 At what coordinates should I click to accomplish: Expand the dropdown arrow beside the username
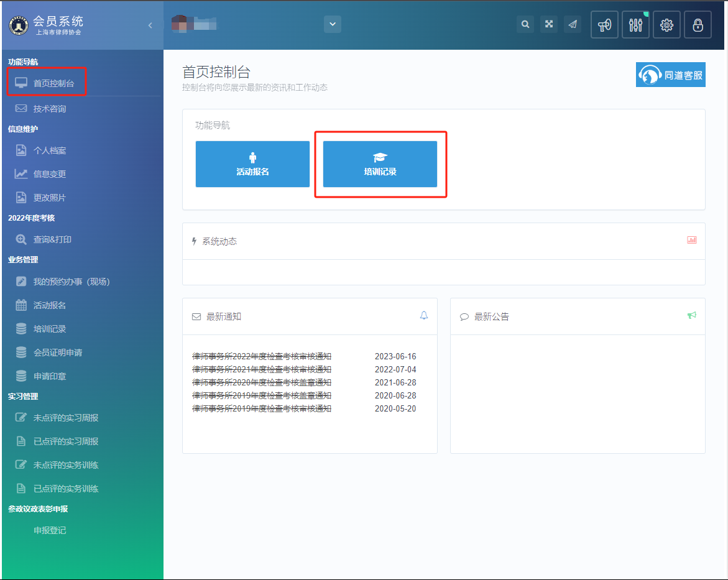pyautogui.click(x=332, y=24)
